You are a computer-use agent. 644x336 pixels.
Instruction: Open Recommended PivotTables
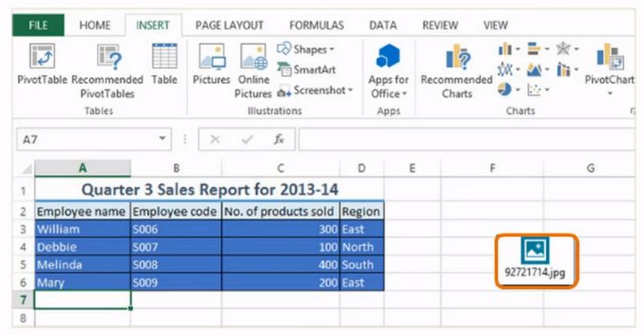point(107,71)
